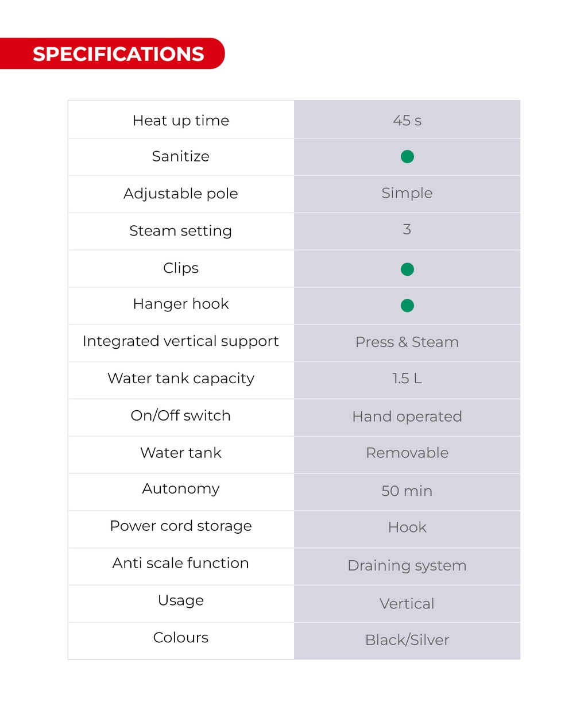The height and width of the screenshot is (717, 588).
Task: Select the Integrated vertical support label
Action: (x=181, y=341)
